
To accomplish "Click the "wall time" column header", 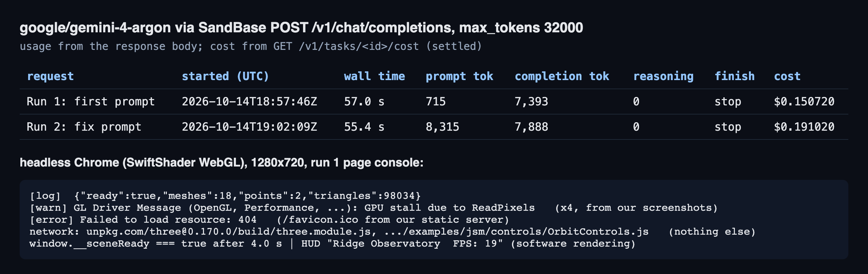I will (374, 76).
